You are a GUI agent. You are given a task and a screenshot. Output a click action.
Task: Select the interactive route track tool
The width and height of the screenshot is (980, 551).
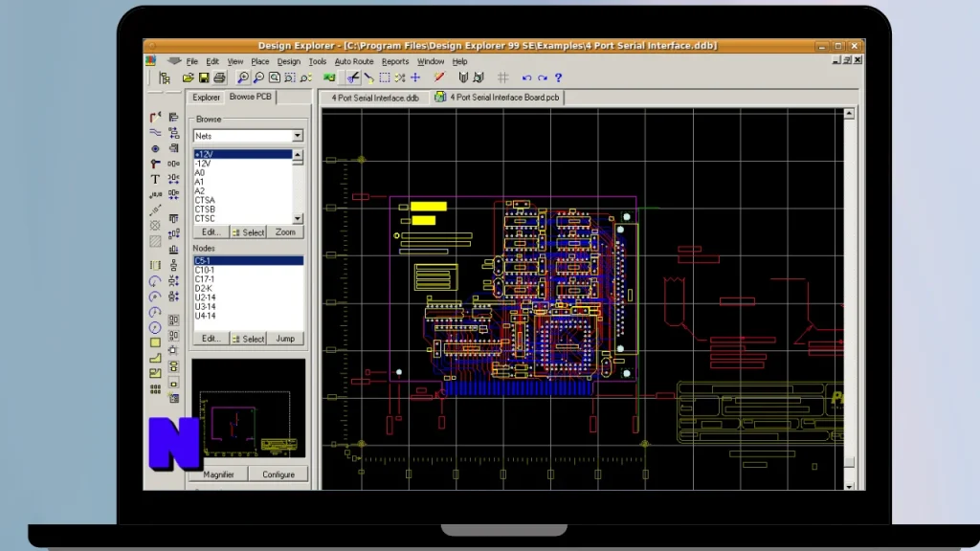pos(155,117)
